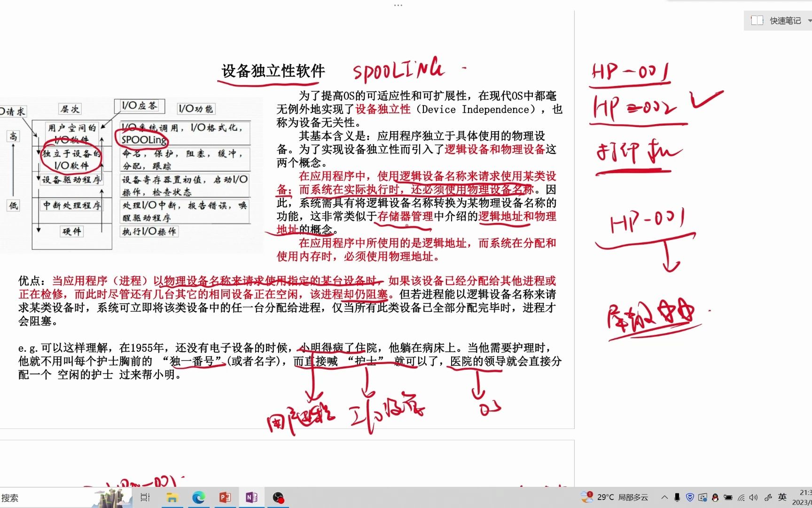This screenshot has height=508, width=812.
Task: Open the clock and date flyout
Action: (803, 497)
